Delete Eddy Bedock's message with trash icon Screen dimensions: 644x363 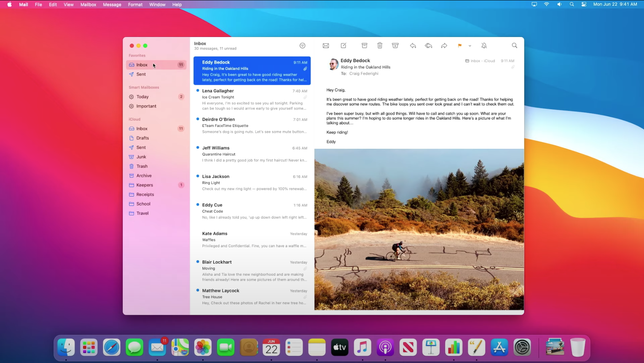pyautogui.click(x=380, y=45)
